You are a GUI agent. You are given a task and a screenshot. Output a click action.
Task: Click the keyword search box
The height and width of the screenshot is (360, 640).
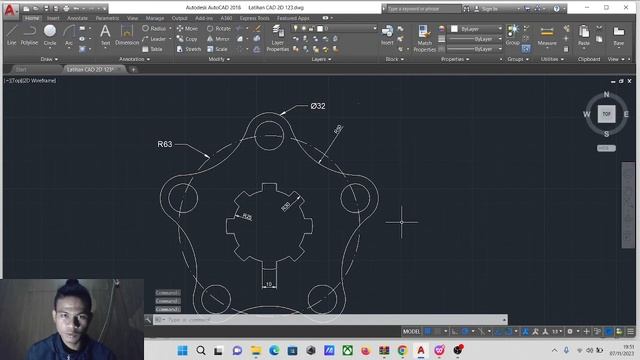tap(423, 9)
